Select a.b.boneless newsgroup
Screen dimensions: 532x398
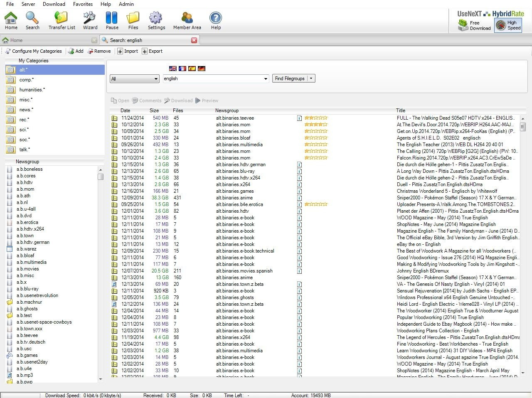30,169
